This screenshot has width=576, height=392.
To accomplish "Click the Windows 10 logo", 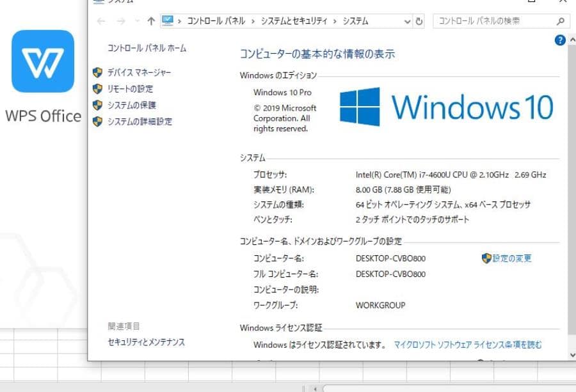I will click(x=446, y=107).
